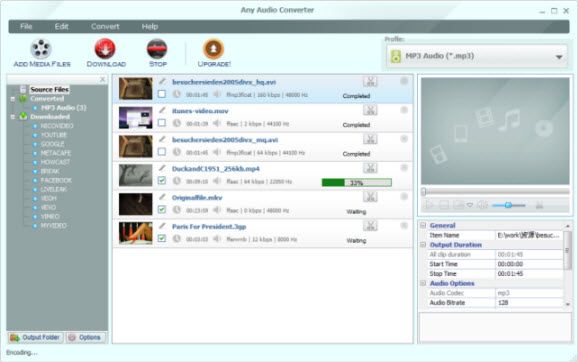Click the rename pencil icon of itunes-video.mov

point(162,110)
